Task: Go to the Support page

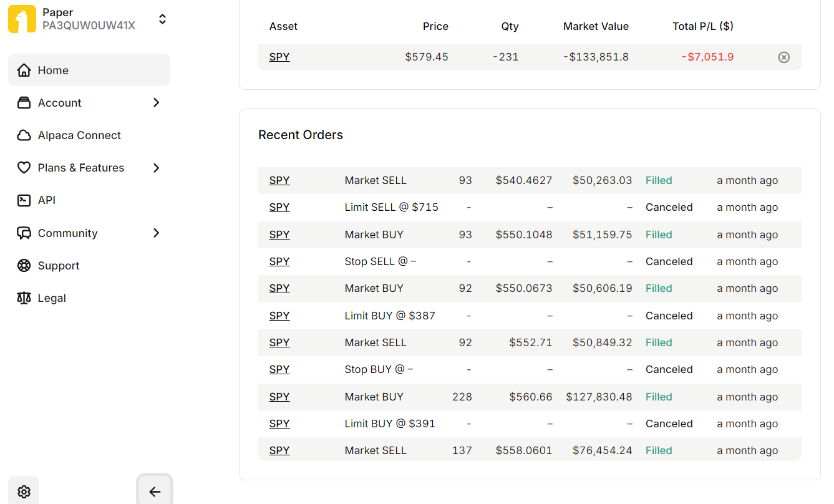Action: coord(59,266)
